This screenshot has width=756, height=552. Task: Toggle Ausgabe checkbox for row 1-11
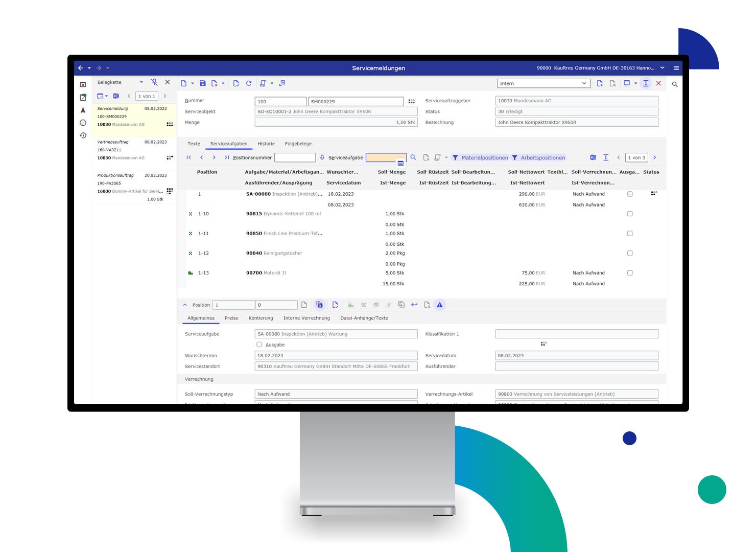point(630,234)
